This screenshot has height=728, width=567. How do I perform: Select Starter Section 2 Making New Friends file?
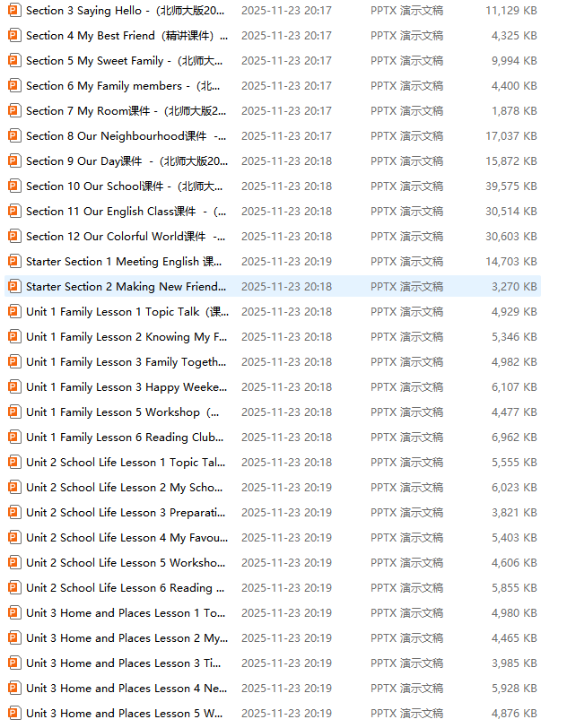click(126, 287)
